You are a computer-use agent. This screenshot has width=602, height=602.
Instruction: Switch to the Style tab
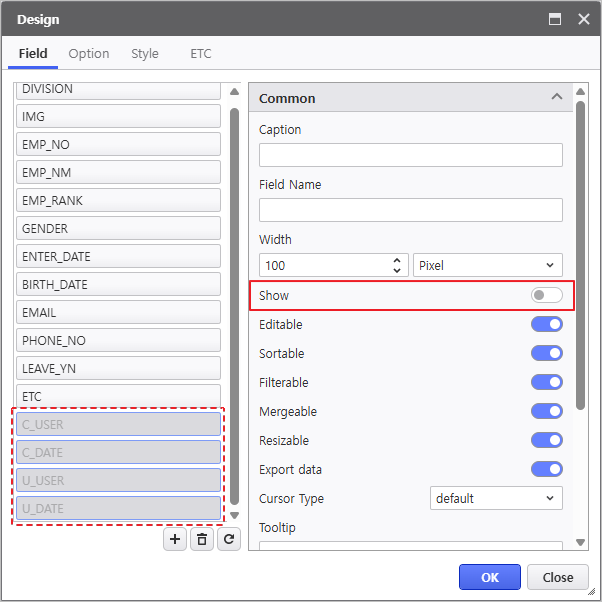click(x=145, y=54)
